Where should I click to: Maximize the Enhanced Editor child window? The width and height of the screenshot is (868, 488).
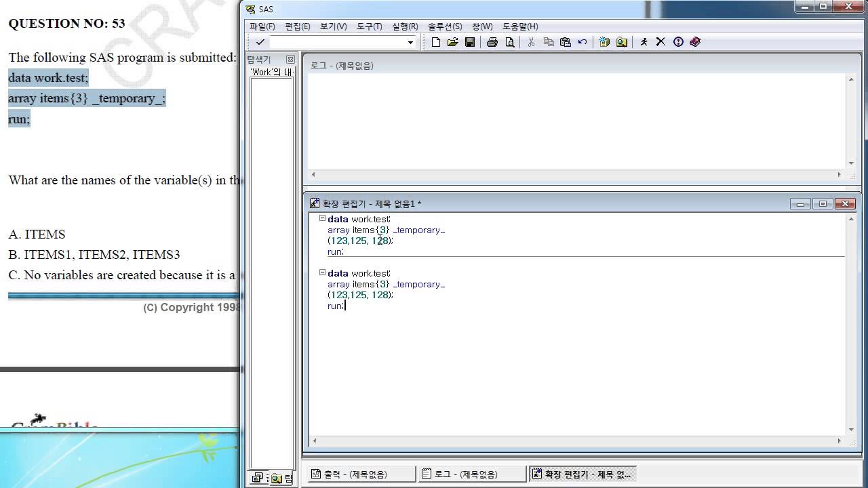pyautogui.click(x=823, y=203)
